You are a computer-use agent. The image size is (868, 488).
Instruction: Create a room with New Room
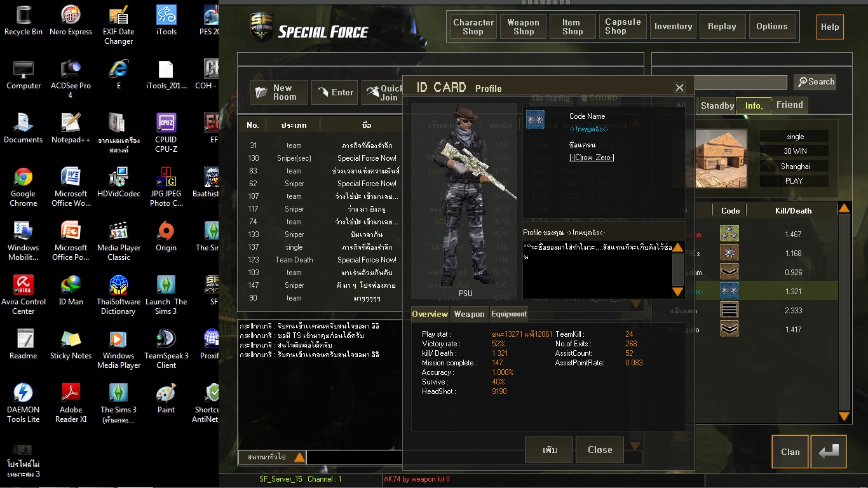click(x=278, y=93)
